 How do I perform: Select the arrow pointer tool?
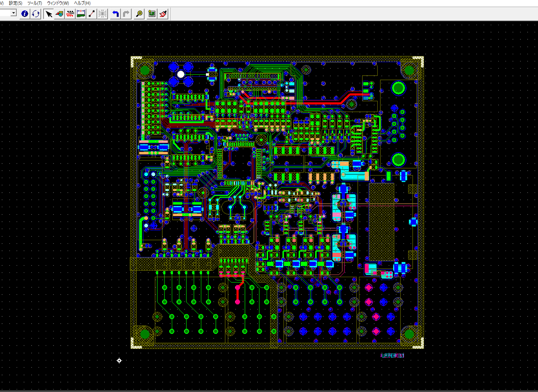click(x=49, y=14)
